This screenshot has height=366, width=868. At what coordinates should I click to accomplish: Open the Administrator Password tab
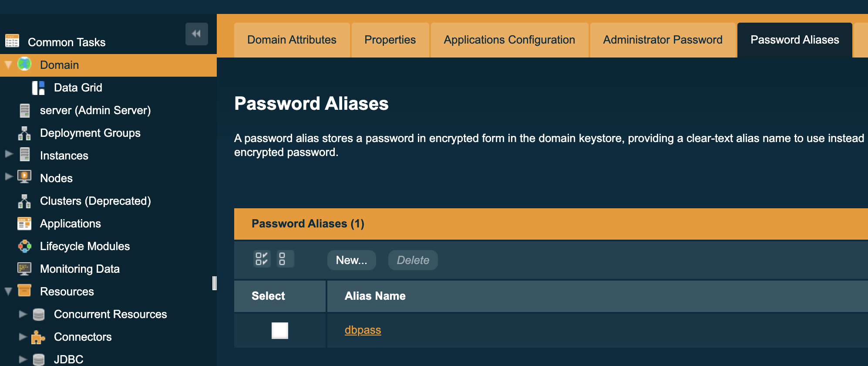pos(663,40)
